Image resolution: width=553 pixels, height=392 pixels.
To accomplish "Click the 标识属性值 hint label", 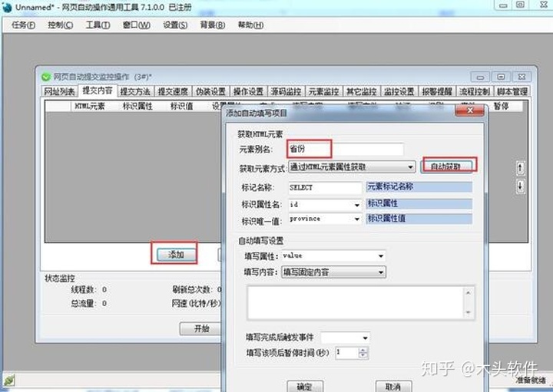I will [419, 219].
